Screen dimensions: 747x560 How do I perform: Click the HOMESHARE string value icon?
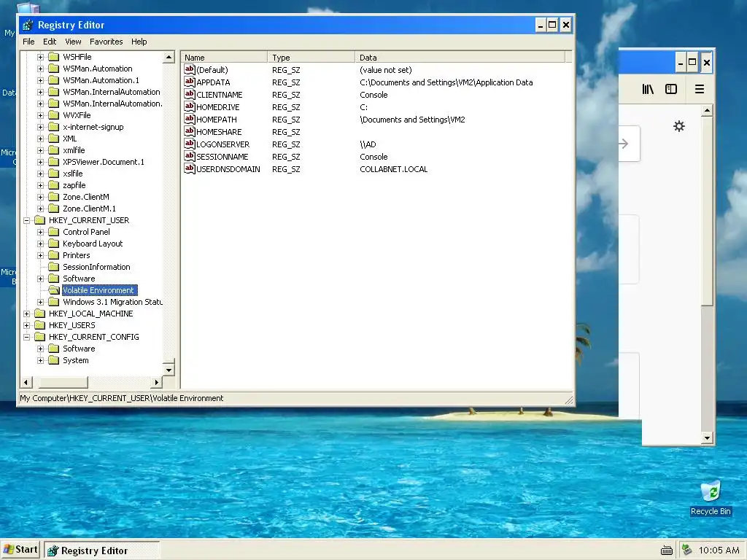coord(190,131)
